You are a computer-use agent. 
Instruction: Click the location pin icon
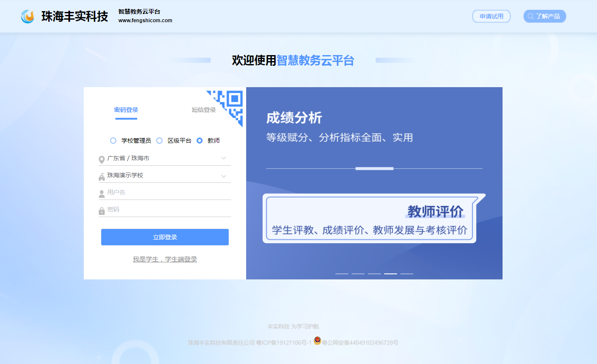pyautogui.click(x=102, y=159)
